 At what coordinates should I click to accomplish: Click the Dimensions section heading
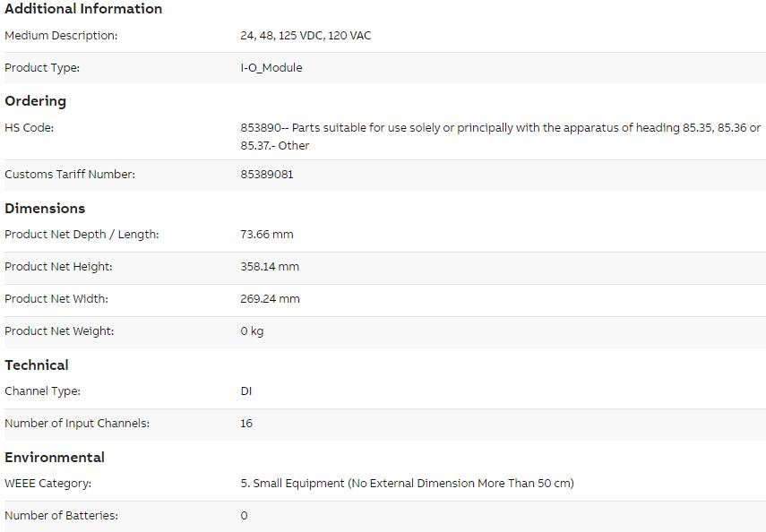tap(45, 209)
